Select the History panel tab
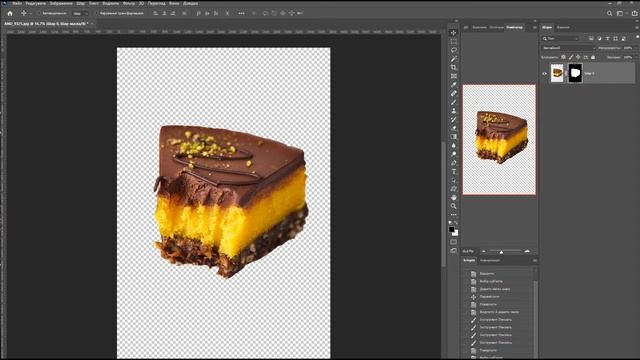The width and height of the screenshot is (640, 360). [469, 260]
